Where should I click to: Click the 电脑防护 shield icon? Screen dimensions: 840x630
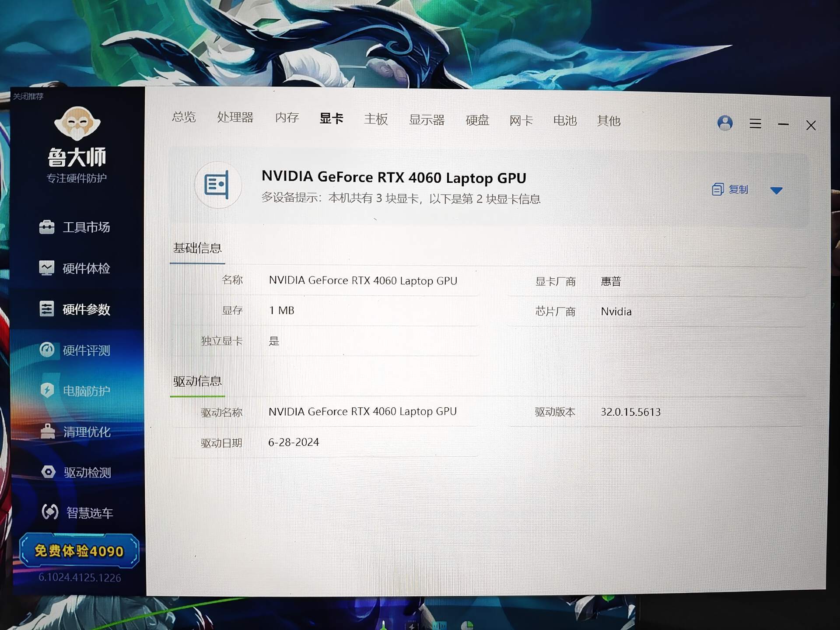pyautogui.click(x=47, y=390)
